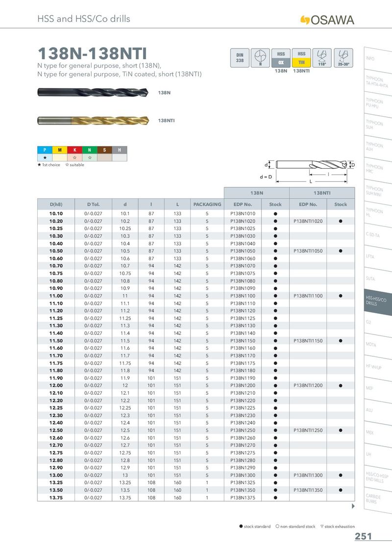Click EDP number P138NTI1200
Viewport: 392px width, 555px height.
[x=308, y=385]
